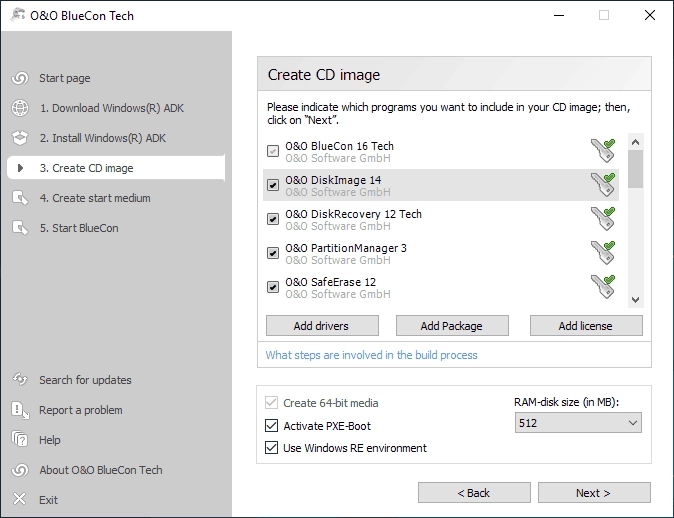Click the Next > button

coord(594,493)
